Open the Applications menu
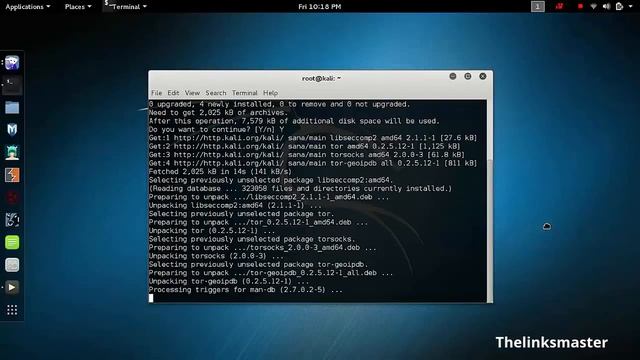 [28, 7]
